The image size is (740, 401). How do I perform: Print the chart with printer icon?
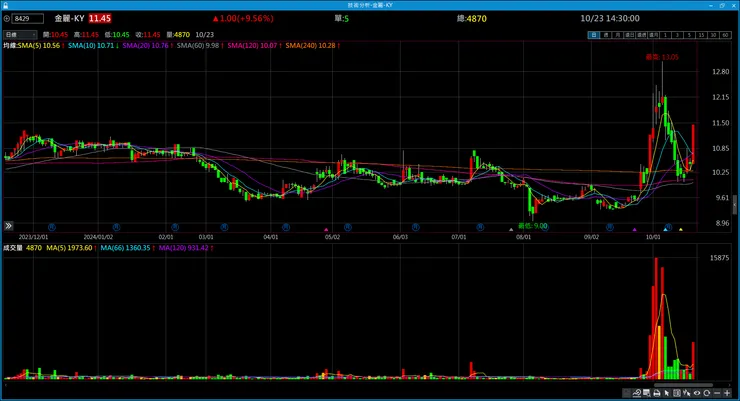[x=657, y=393]
